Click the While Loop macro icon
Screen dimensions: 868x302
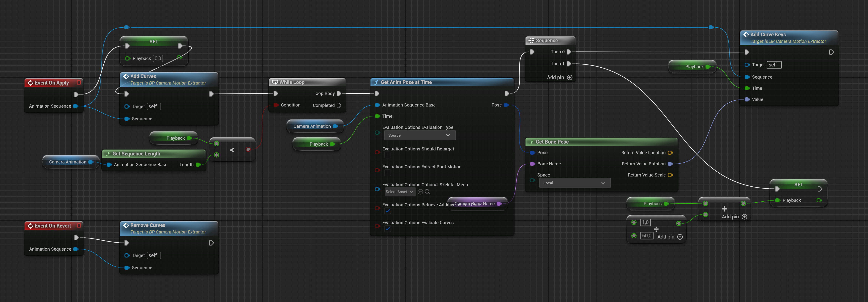tap(275, 82)
